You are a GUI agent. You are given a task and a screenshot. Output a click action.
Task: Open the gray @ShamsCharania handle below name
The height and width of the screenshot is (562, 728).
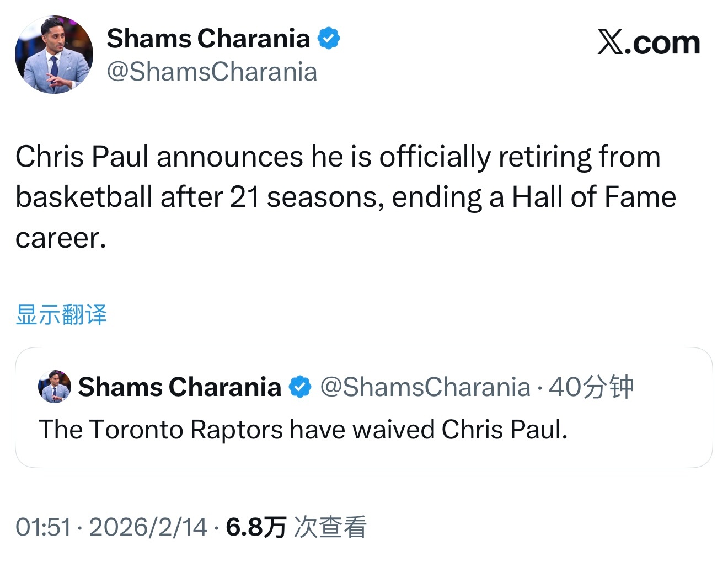coord(212,72)
